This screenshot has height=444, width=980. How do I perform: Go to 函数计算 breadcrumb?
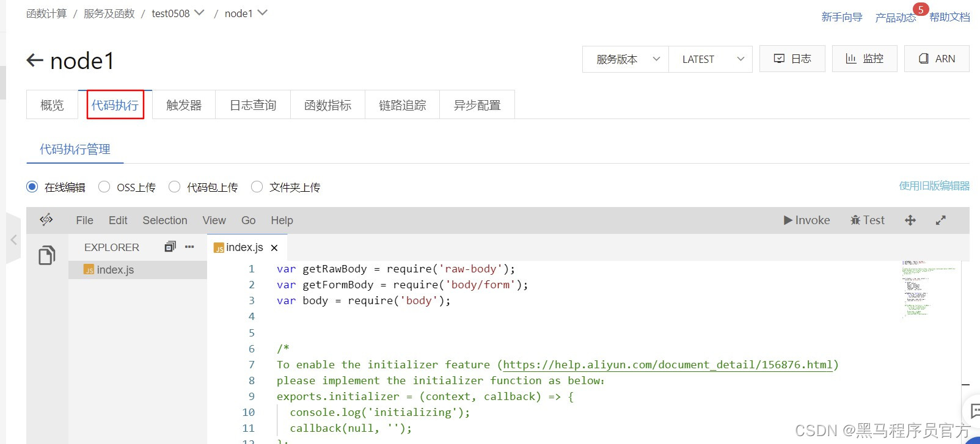pyautogui.click(x=46, y=13)
